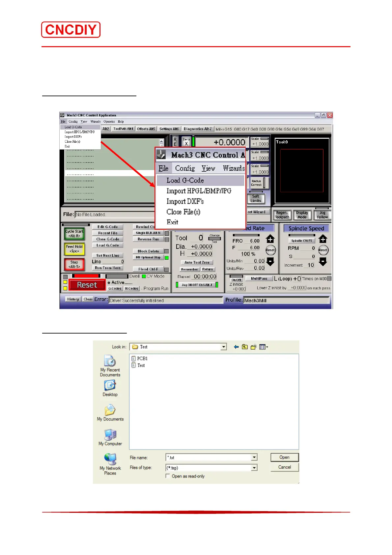
Task: Expand the Look in folder dropdown
Action: [x=224, y=347]
